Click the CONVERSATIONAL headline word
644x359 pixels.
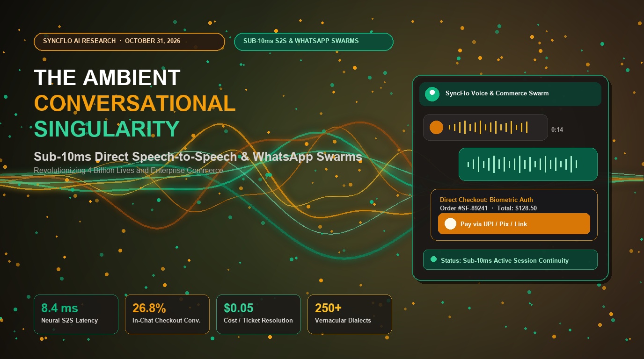coord(135,103)
